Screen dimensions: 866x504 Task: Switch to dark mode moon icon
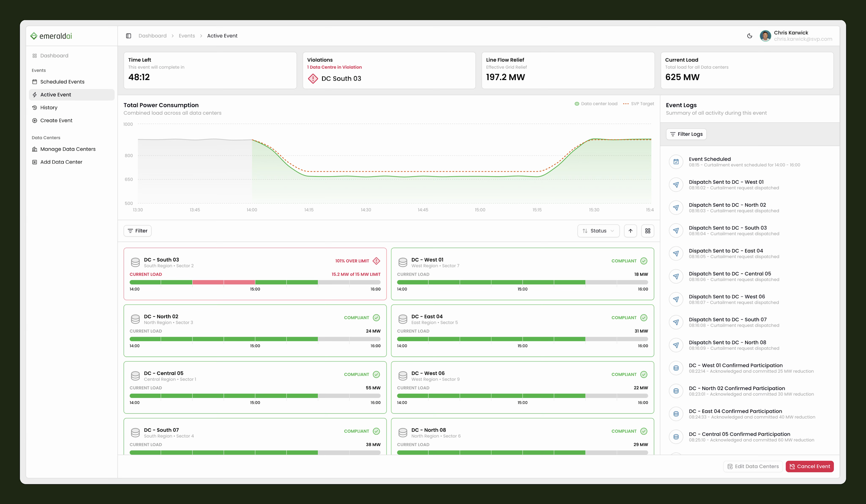pyautogui.click(x=750, y=36)
